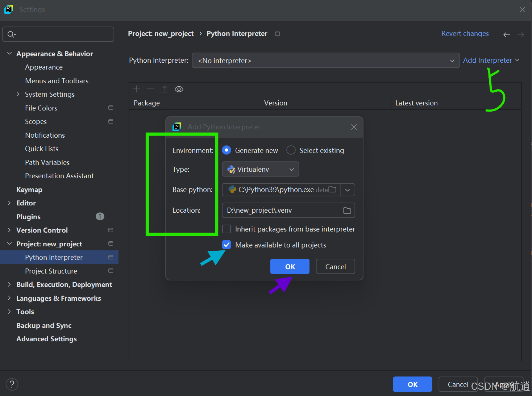
Task: Click the Latest version column header
Action: coord(456,103)
